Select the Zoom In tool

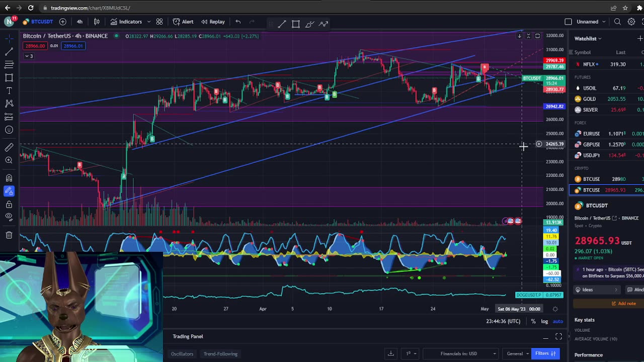[x=9, y=160]
